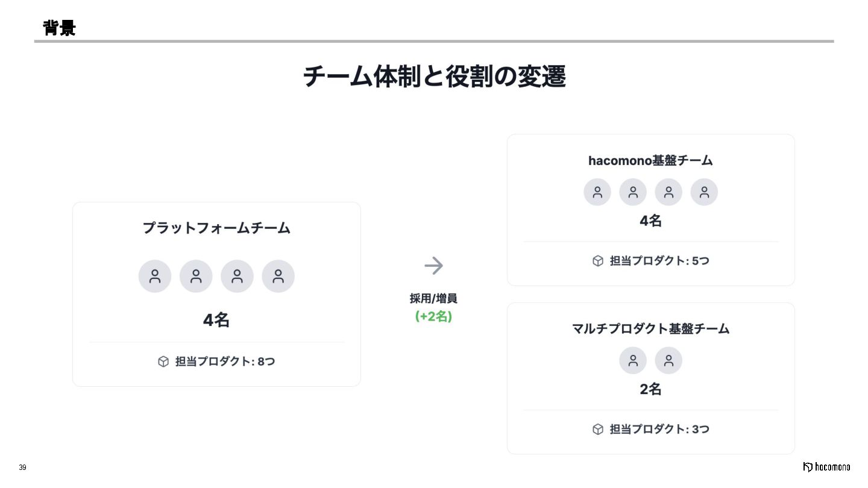Click the 背景 section header
The width and height of the screenshot is (868, 488).
click(x=59, y=27)
